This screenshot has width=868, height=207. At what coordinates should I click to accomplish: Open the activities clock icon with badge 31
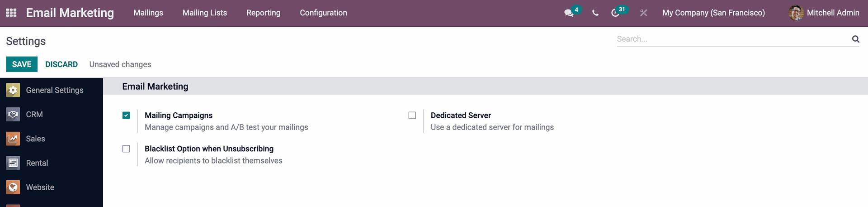pos(615,13)
